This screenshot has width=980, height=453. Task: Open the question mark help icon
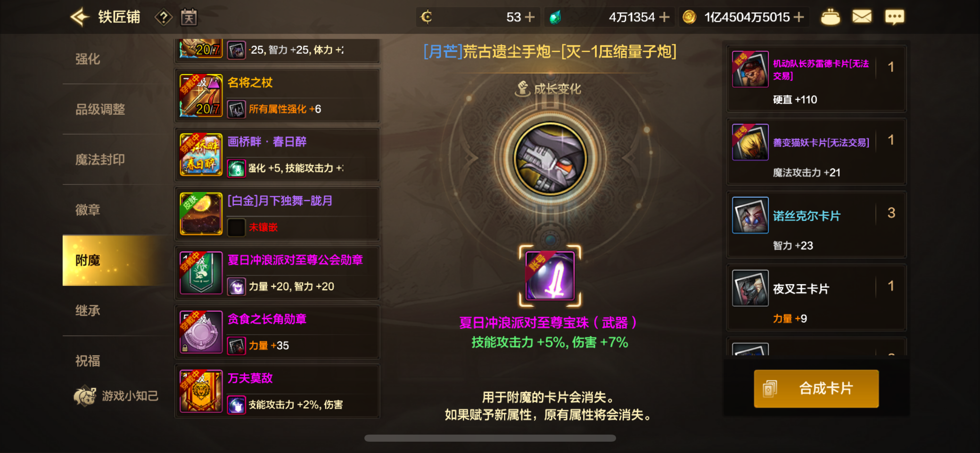pyautogui.click(x=163, y=18)
